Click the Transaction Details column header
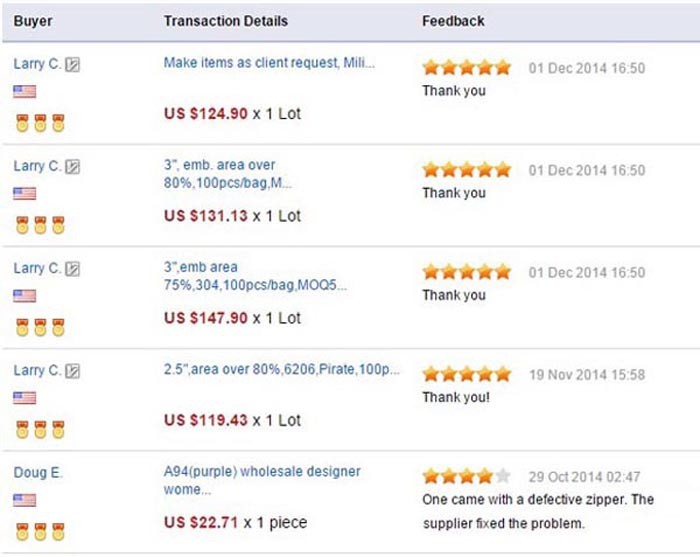The height and width of the screenshot is (557, 700). pos(225,21)
